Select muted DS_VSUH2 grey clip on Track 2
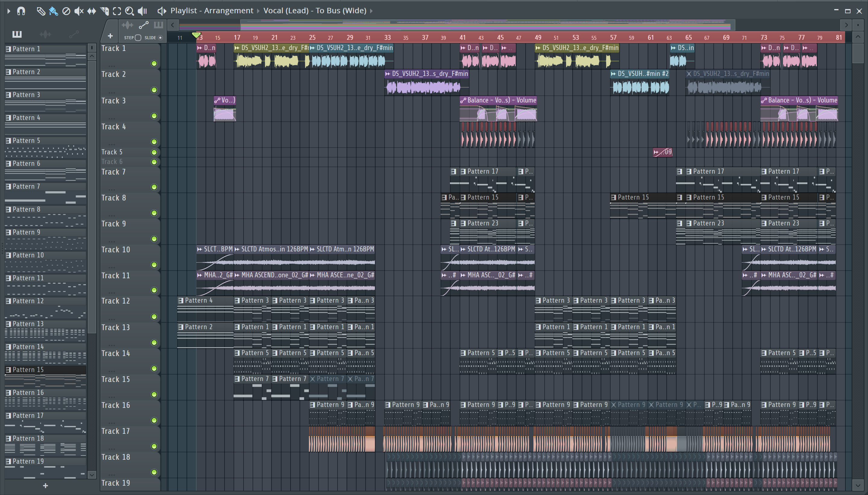The image size is (868, 495). 727,83
